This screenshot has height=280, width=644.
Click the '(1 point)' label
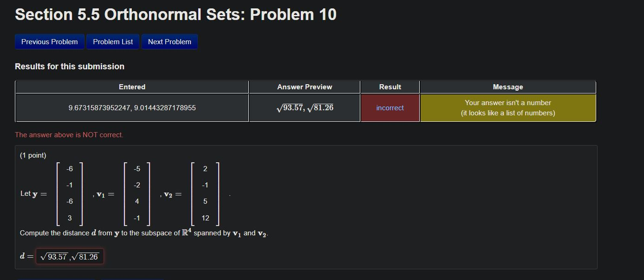coord(33,155)
